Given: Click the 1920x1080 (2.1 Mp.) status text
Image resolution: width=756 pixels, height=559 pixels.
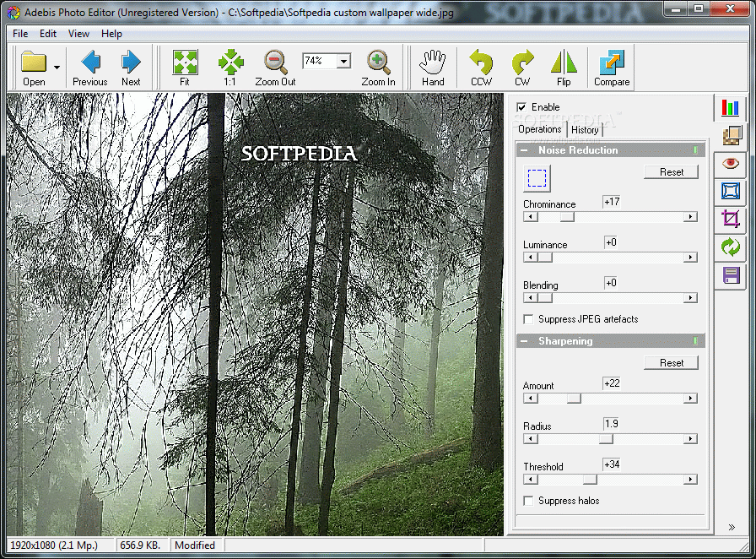Looking at the screenshot, I should click(x=54, y=545).
